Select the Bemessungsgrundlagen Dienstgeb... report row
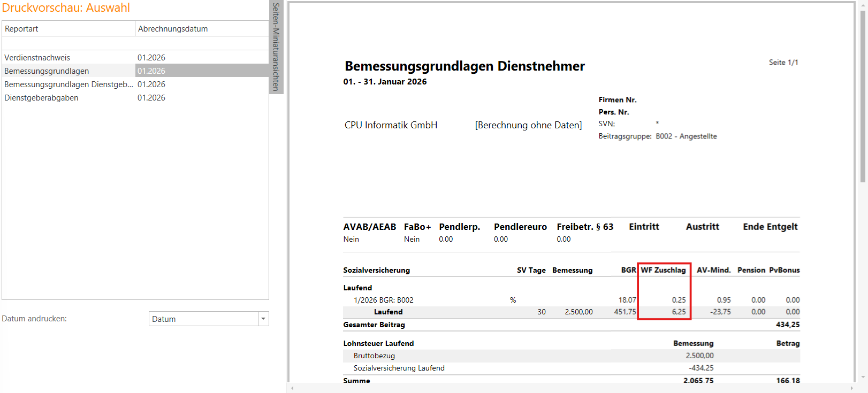The width and height of the screenshot is (868, 393). 135,84
